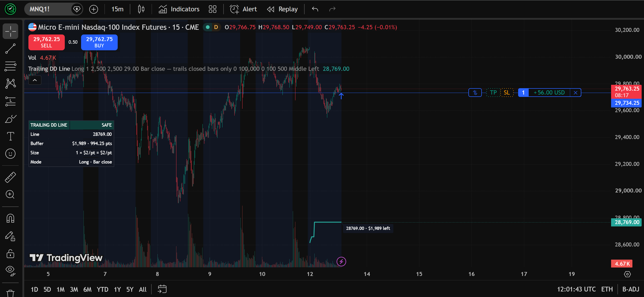The height and width of the screenshot is (297, 644).
Task: Select the 3M date range
Action: (74, 289)
